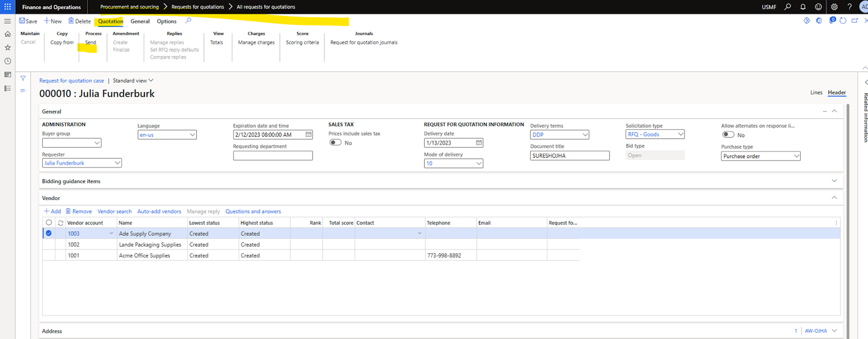The width and height of the screenshot is (868, 339).
Task: Open the Requester dropdown
Action: coord(117,163)
